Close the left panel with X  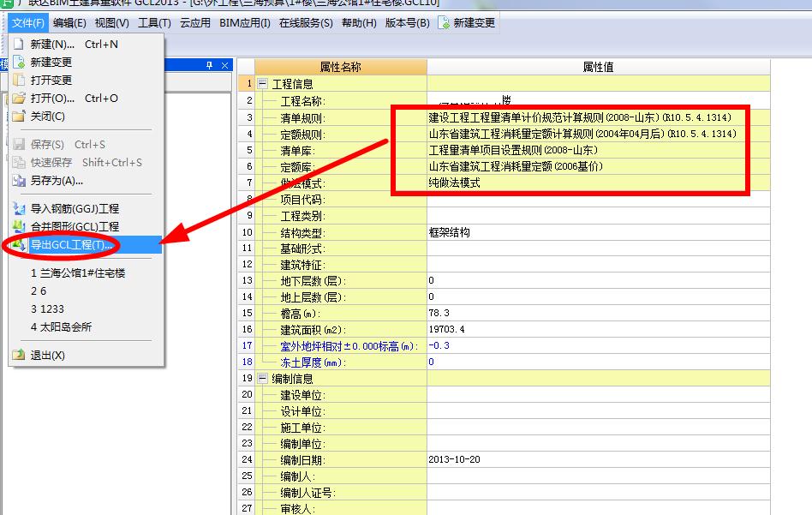click(224, 65)
